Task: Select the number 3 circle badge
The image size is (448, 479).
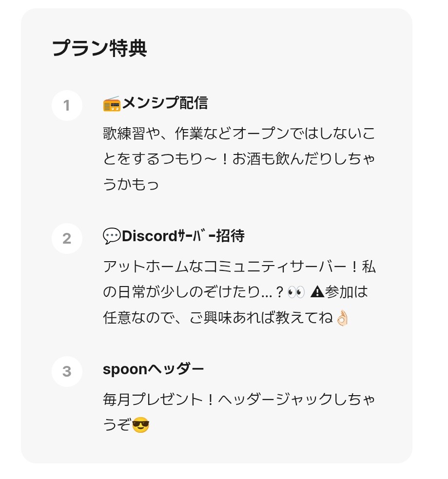Action: pos(67,371)
